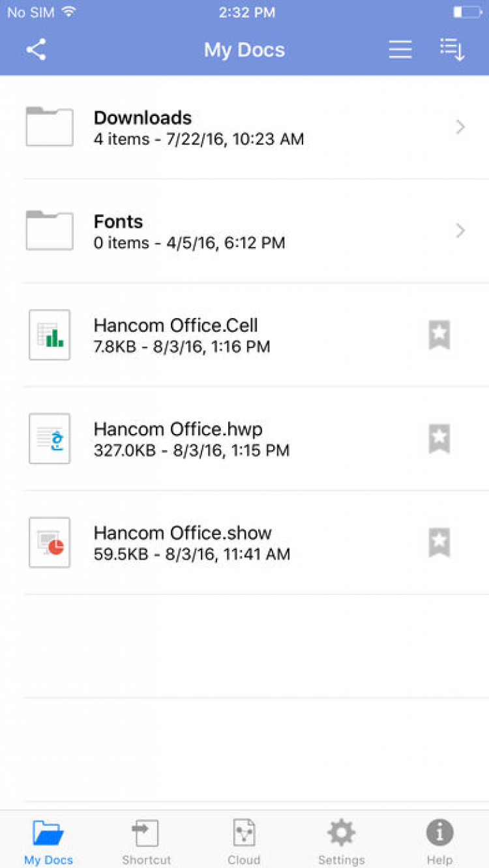Switch to the Cloud tab
The image size is (489, 868).
coord(244,841)
